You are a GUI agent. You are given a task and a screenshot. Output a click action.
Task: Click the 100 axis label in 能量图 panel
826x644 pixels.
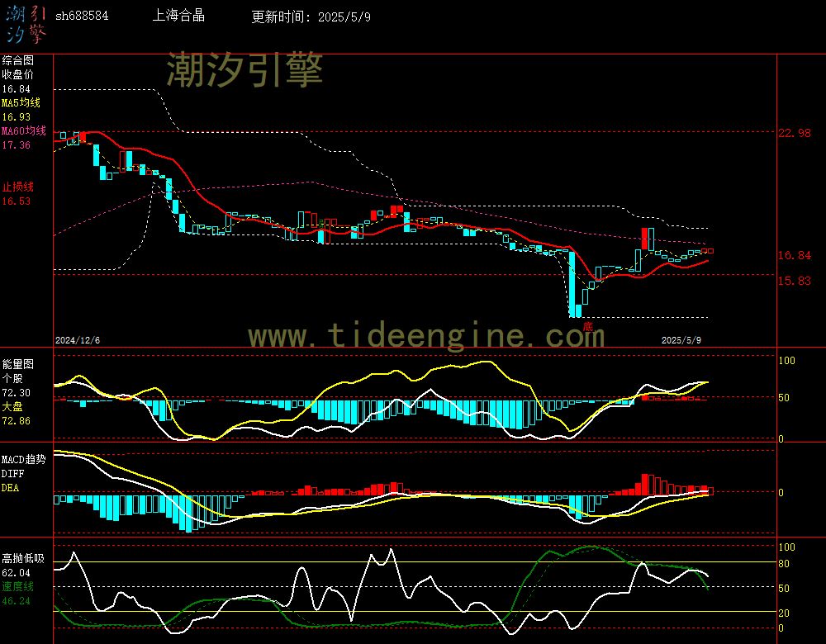pyautogui.click(x=786, y=361)
